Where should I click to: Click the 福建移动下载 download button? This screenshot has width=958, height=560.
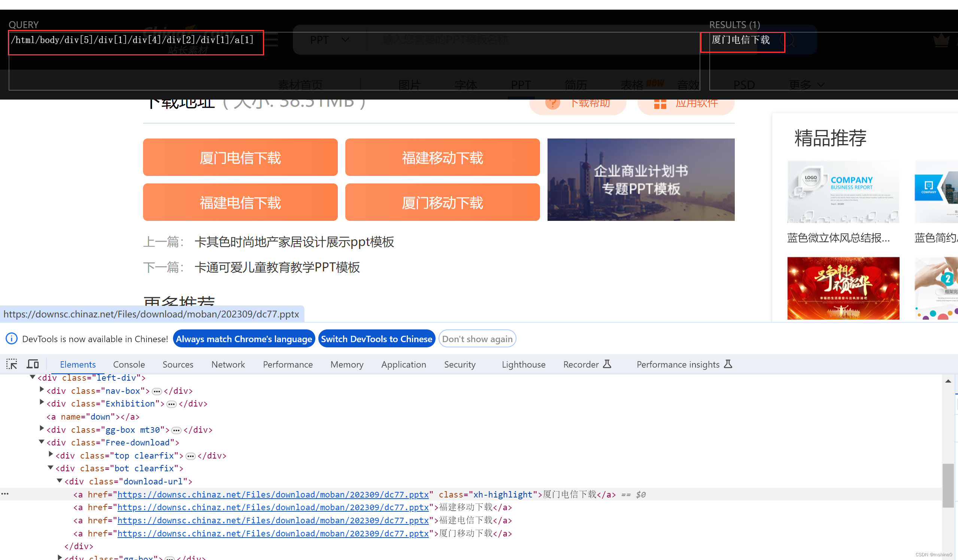click(443, 157)
